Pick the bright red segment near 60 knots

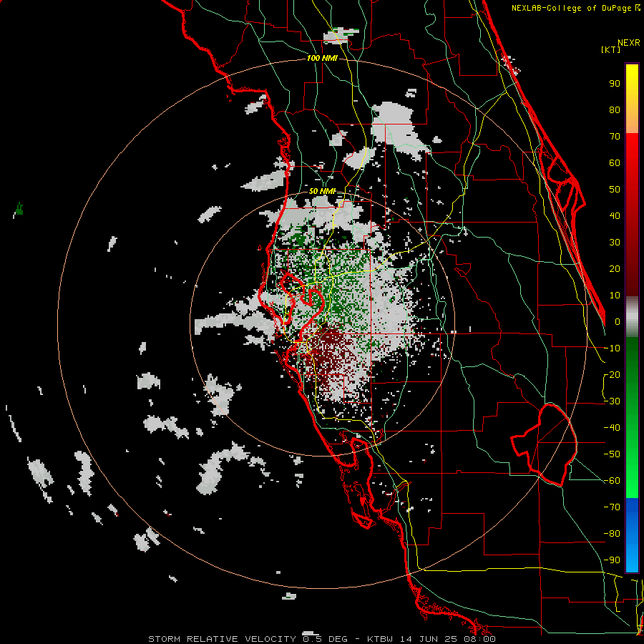[632, 160]
